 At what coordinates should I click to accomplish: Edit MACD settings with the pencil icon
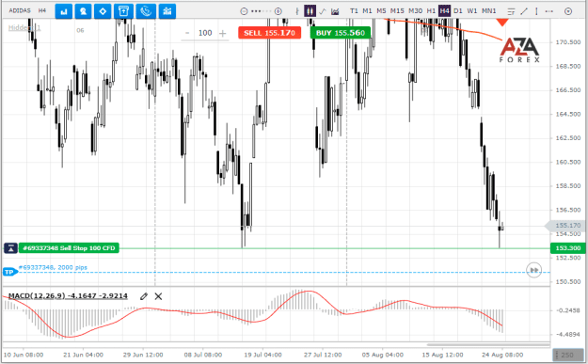[144, 296]
